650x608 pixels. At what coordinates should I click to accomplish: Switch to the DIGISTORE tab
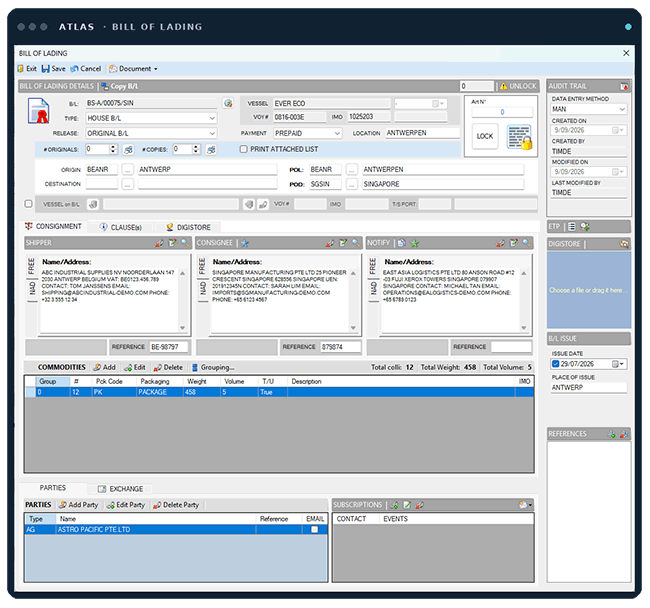point(189,227)
